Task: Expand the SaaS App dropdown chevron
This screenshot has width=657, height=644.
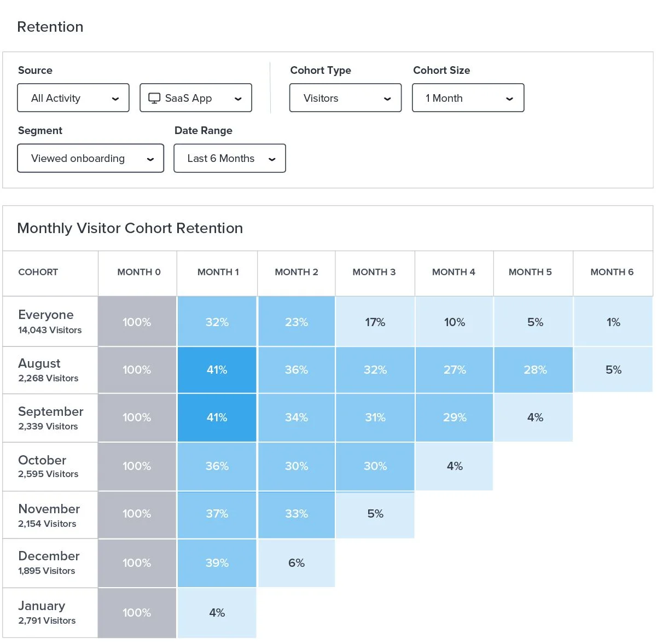Action: click(x=238, y=99)
